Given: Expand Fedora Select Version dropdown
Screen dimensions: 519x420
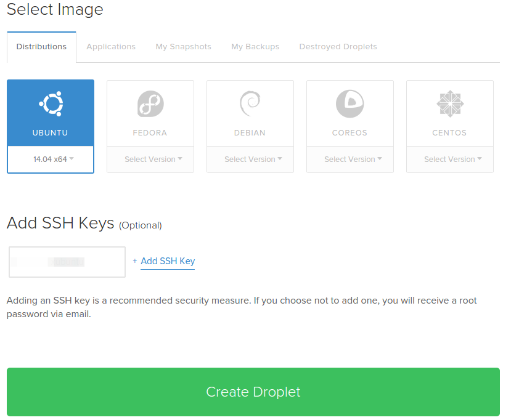Looking at the screenshot, I should tap(150, 160).
